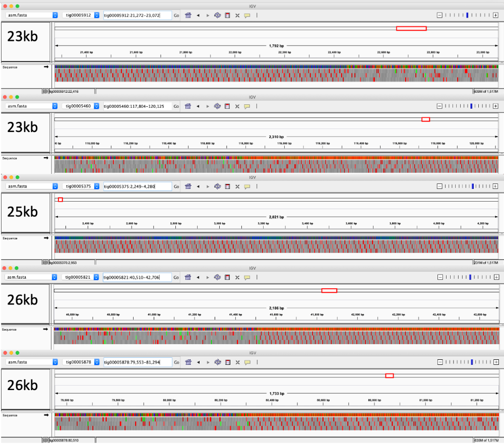This screenshot has height=444, width=504.
Task: Click the home icon in the tig00005878 window
Action: click(x=188, y=362)
